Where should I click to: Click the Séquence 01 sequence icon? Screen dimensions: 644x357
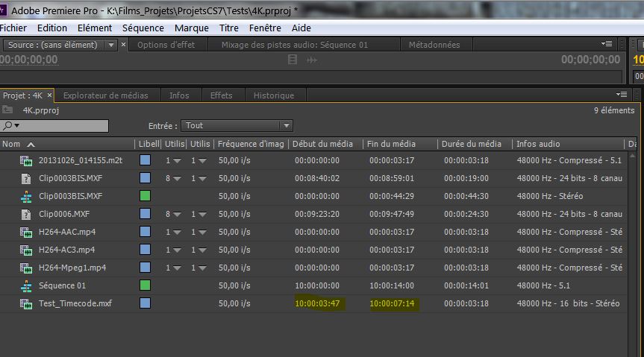tap(26, 286)
